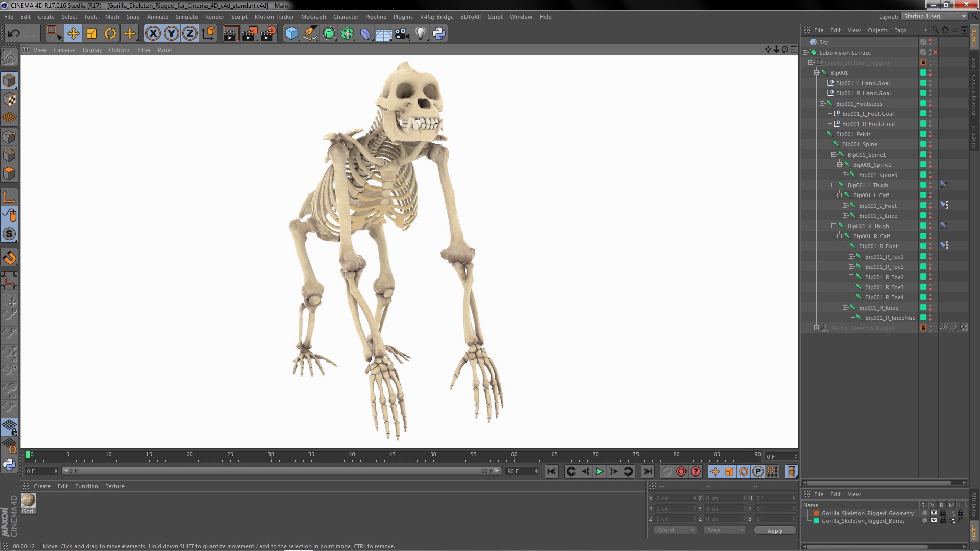Click the Apply coordinates button

point(774,531)
